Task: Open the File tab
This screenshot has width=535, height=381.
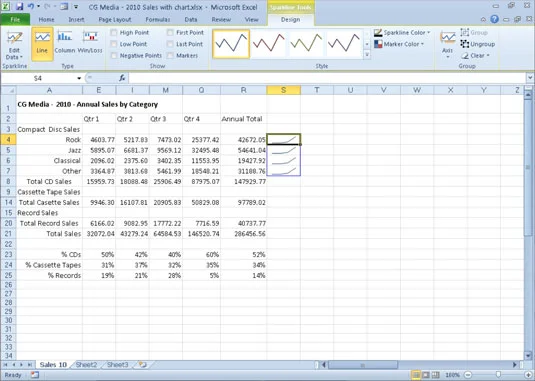Action: [15, 20]
